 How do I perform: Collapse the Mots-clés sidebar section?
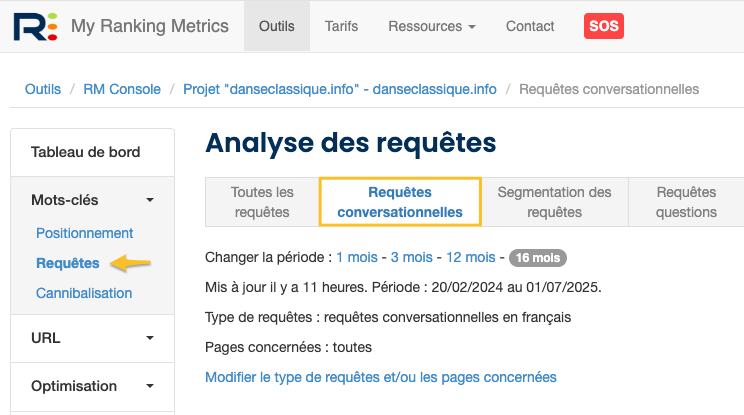coord(93,200)
